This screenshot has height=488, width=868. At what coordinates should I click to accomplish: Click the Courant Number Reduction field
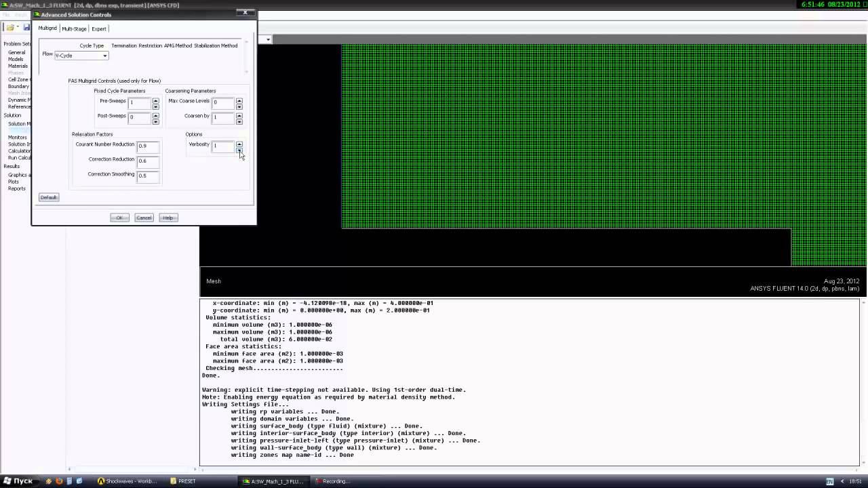(148, 146)
